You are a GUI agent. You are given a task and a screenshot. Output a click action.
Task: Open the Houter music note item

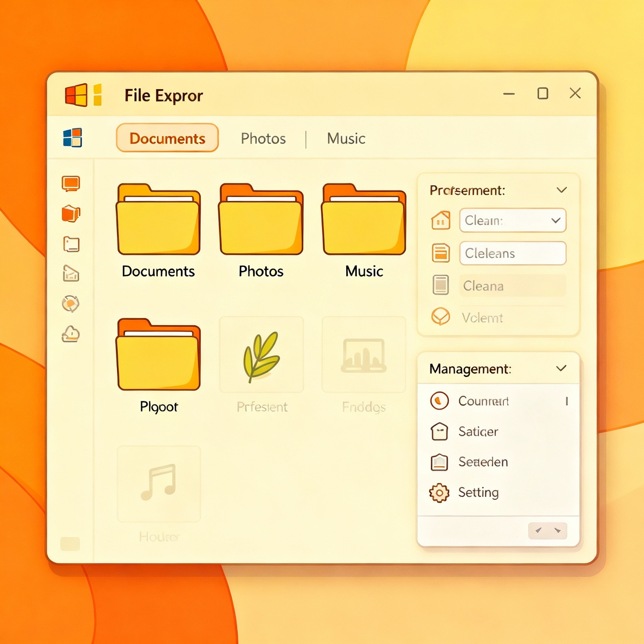[158, 484]
